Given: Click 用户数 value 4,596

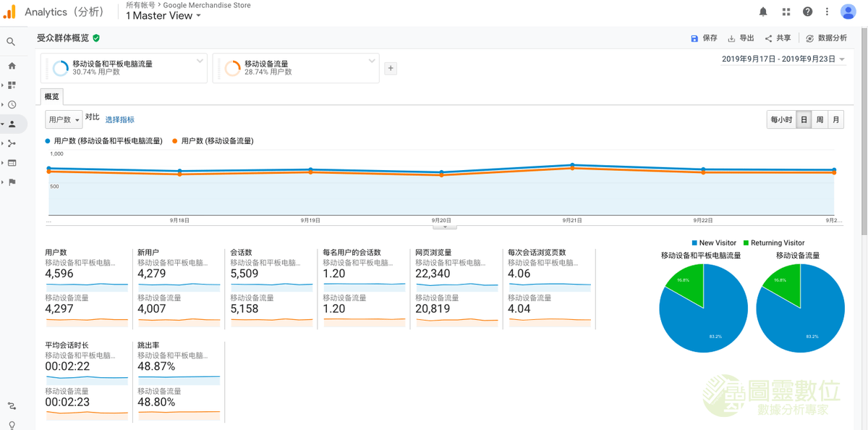Looking at the screenshot, I should pyautogui.click(x=59, y=274).
